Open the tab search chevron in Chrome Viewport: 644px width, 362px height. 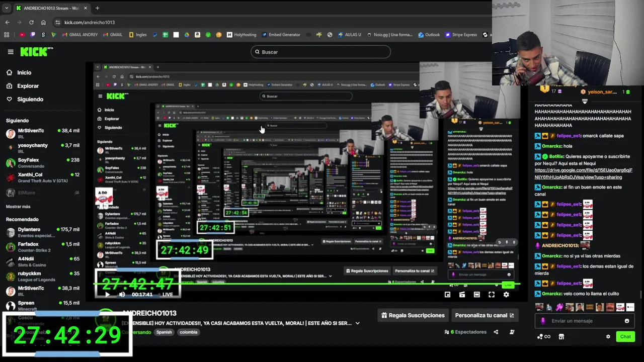click(x=7, y=8)
